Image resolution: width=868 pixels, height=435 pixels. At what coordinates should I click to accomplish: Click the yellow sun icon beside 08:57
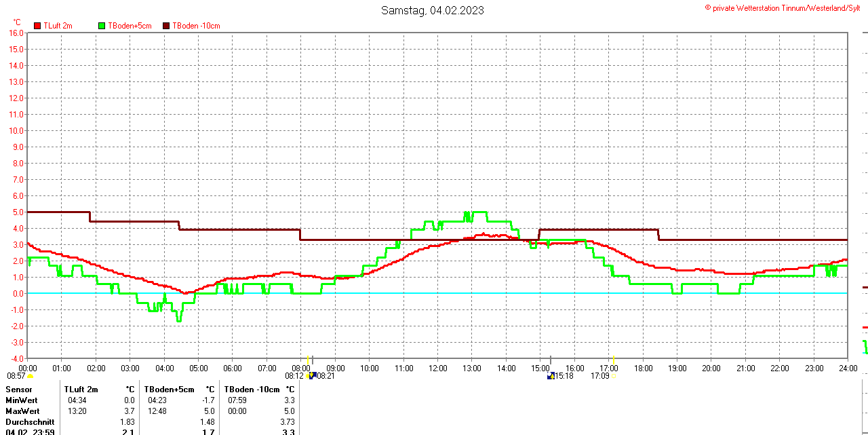[30, 376]
